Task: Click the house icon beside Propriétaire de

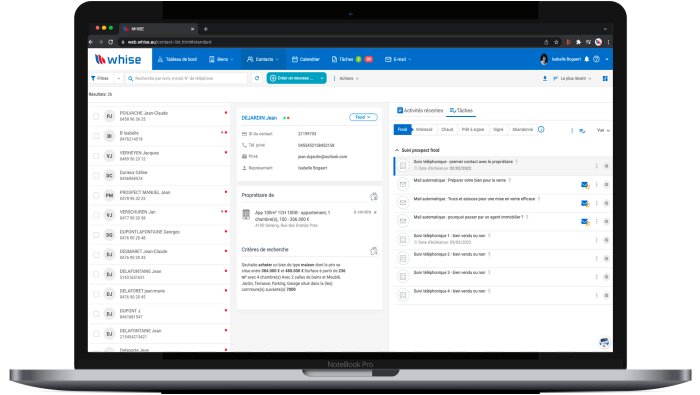Action: [374, 196]
